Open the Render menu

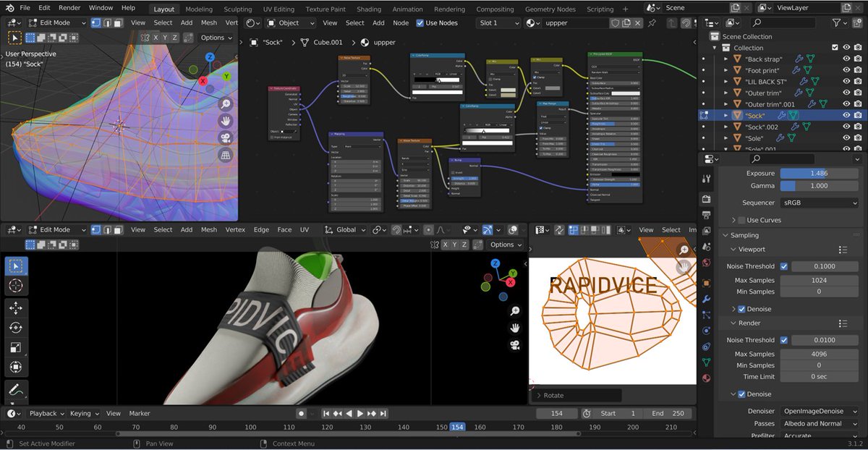tap(69, 7)
